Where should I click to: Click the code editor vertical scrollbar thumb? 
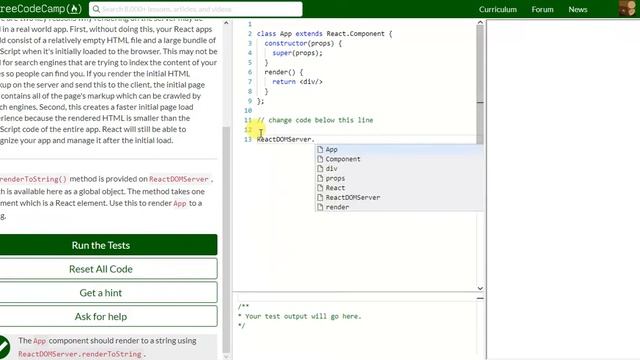(480, 84)
